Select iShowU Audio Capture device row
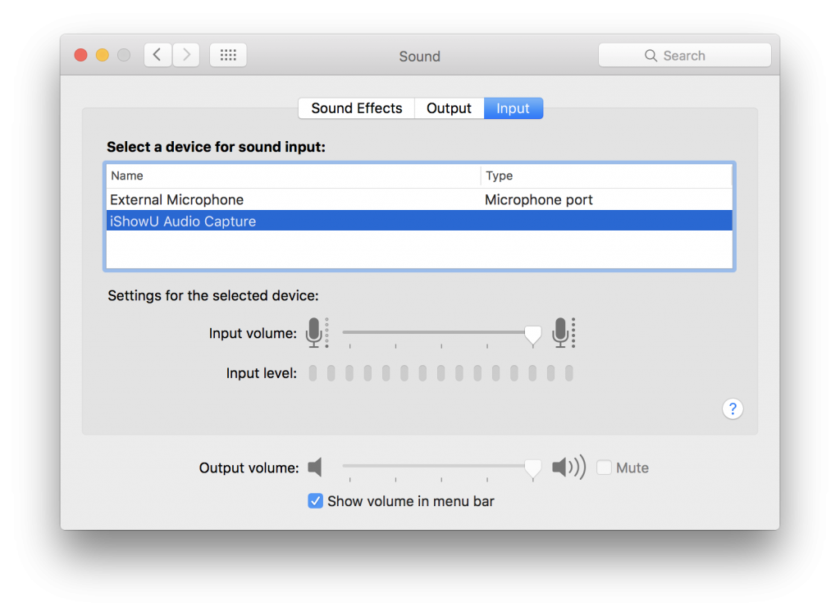Screen dimensions: 840x616 click(x=183, y=221)
